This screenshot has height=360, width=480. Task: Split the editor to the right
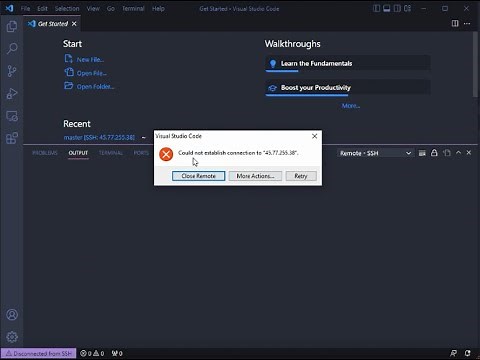(x=455, y=23)
